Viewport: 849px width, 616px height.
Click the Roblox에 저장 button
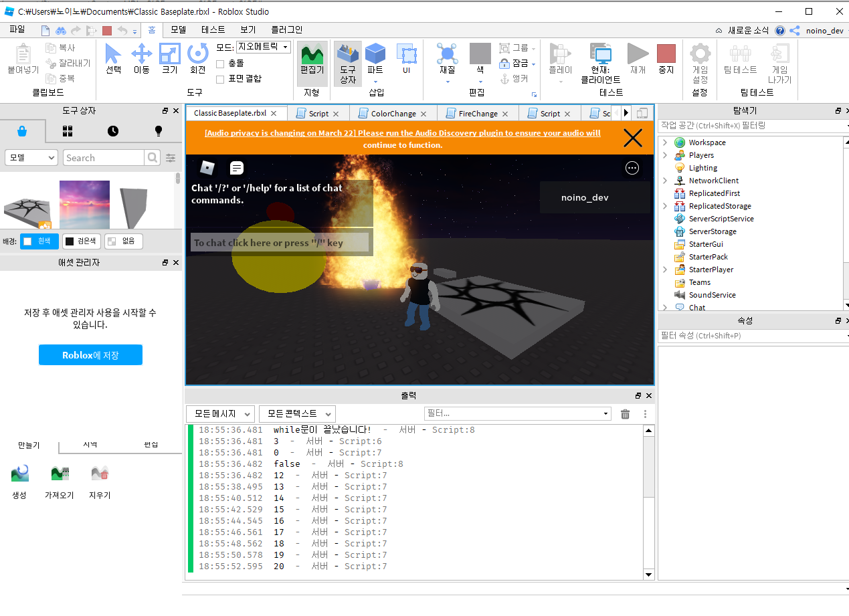click(90, 355)
